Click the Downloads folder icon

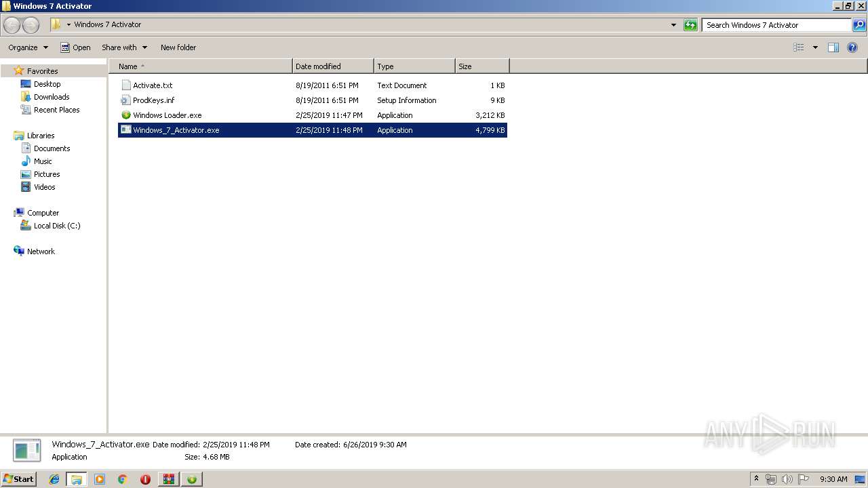point(26,97)
